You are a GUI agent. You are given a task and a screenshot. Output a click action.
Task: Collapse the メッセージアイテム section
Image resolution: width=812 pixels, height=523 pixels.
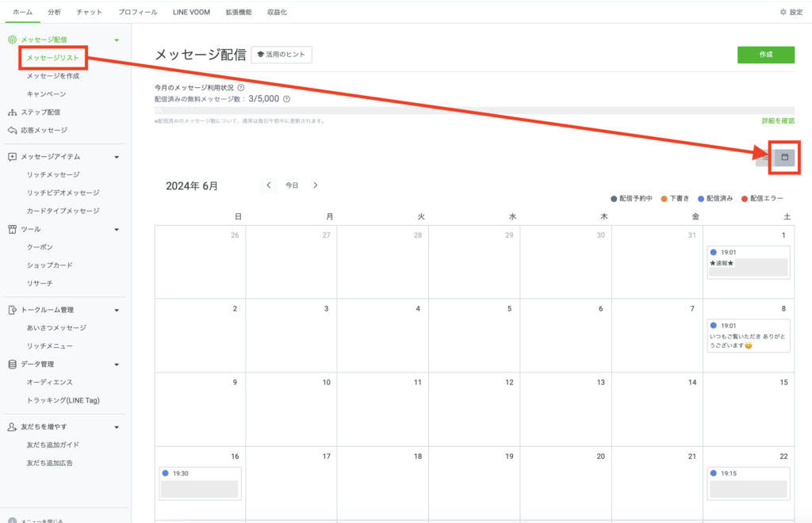117,157
